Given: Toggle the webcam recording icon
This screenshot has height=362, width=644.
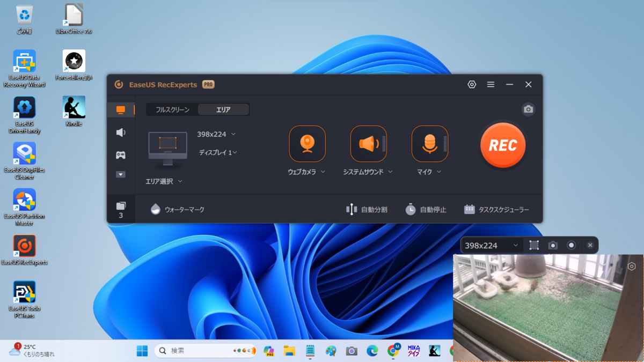Looking at the screenshot, I should coord(307,144).
